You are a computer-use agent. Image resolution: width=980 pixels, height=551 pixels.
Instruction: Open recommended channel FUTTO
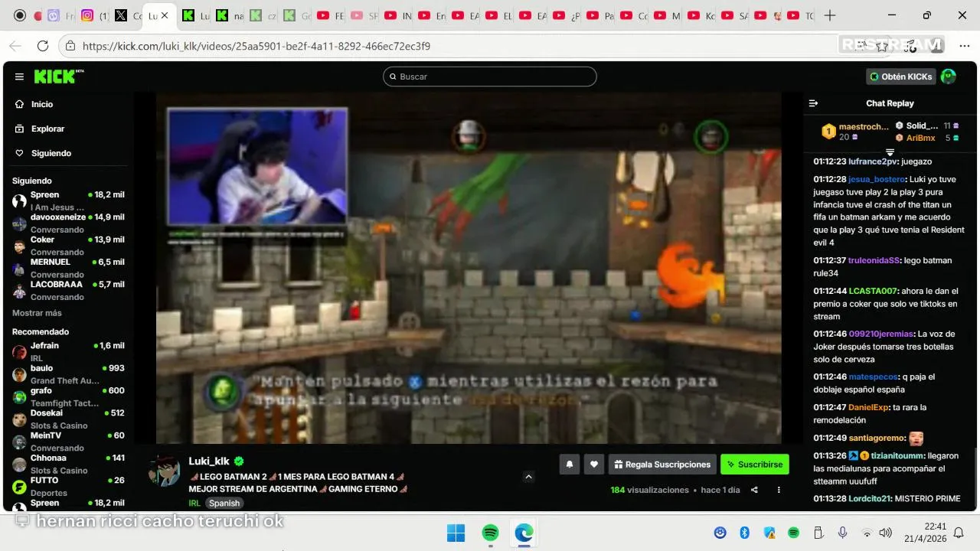point(67,486)
